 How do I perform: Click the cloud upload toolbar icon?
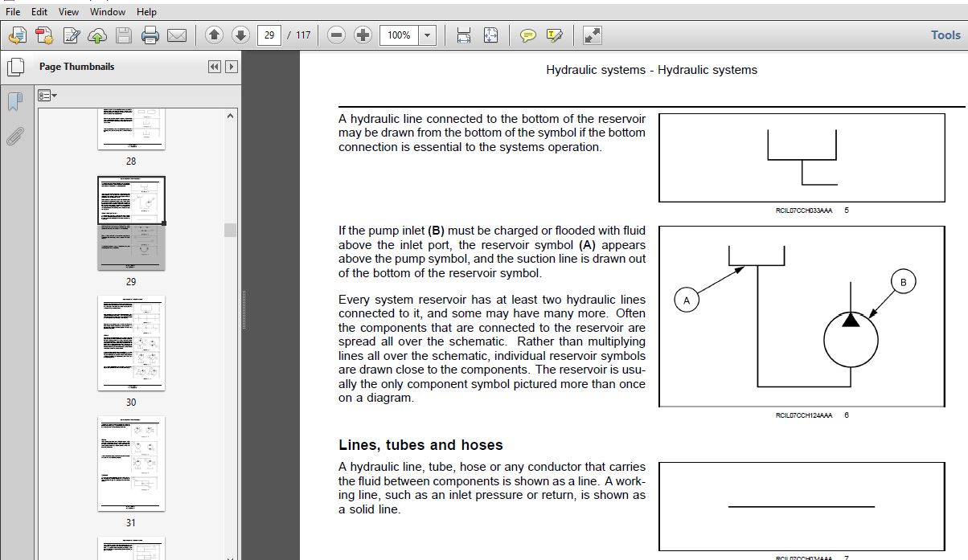coord(97,35)
